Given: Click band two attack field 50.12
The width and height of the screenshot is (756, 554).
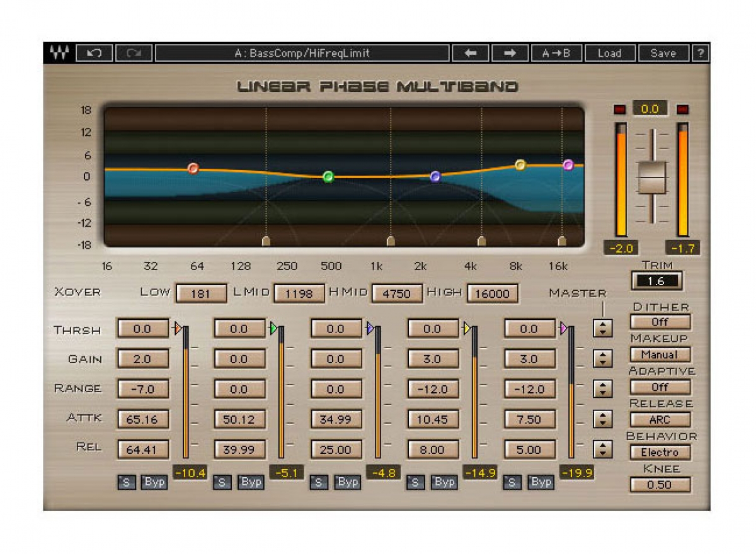Looking at the screenshot, I should click(x=239, y=419).
